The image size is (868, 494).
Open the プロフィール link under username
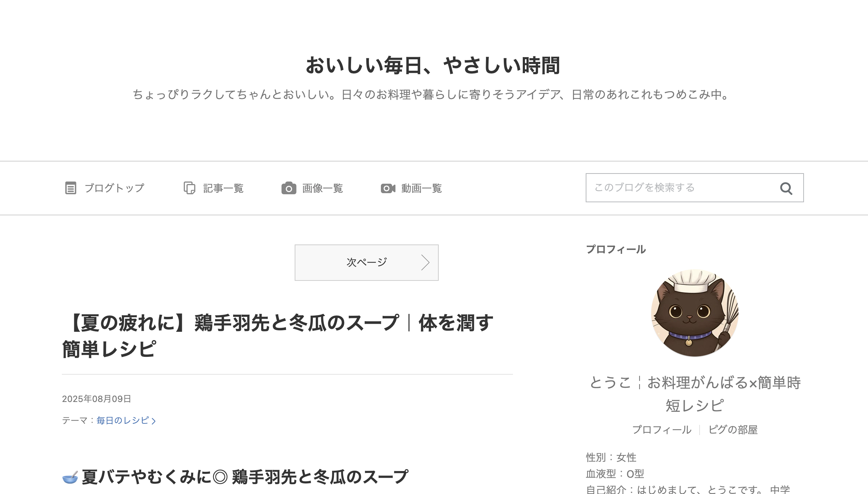[x=662, y=430]
